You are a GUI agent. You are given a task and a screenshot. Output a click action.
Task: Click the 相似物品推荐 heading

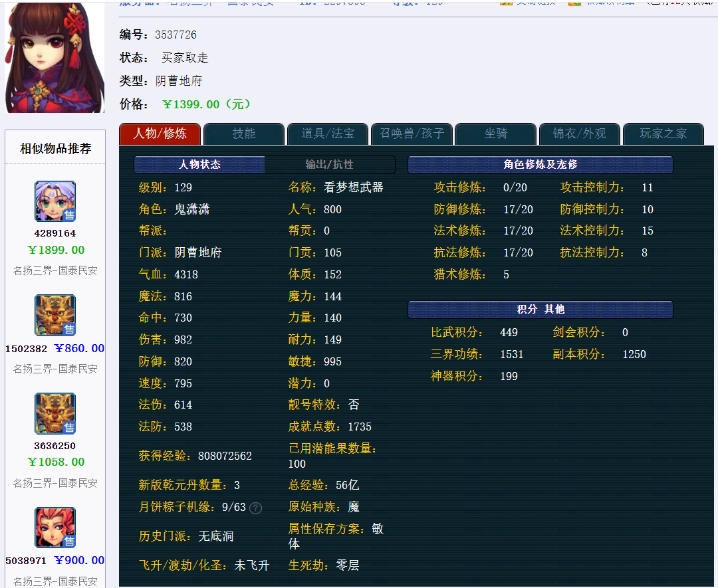(55, 148)
